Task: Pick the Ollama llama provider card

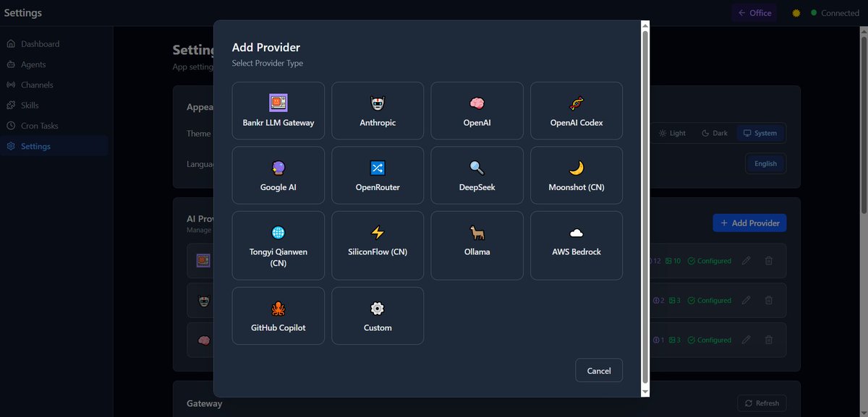Action: 477,246
